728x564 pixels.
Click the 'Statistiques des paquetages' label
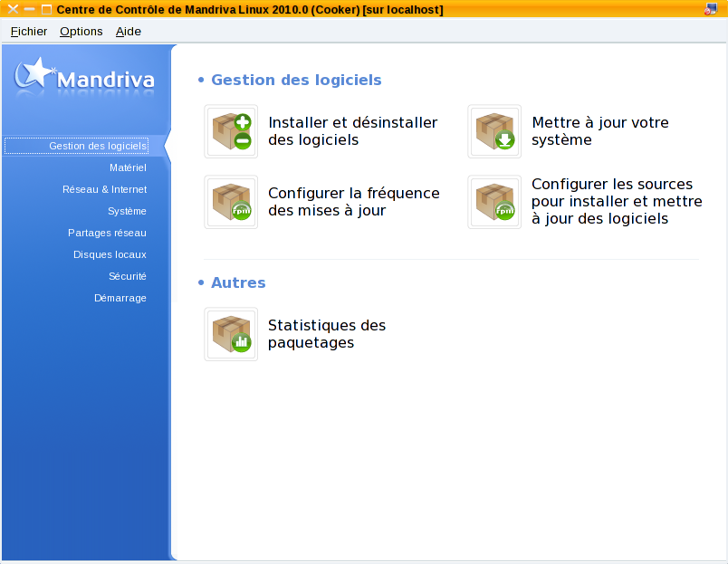pos(327,334)
